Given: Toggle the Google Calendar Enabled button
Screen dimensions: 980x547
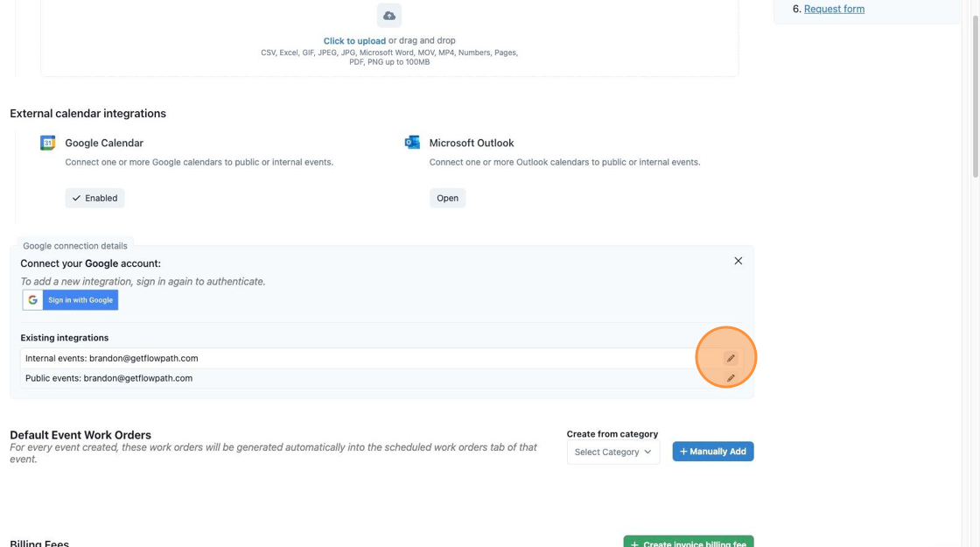Looking at the screenshot, I should [x=95, y=198].
